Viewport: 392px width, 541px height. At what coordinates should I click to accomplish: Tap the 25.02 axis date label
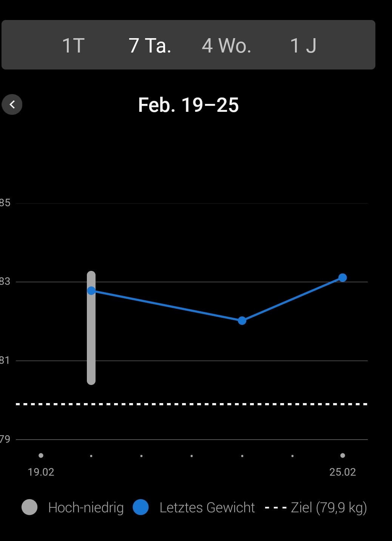click(x=343, y=472)
